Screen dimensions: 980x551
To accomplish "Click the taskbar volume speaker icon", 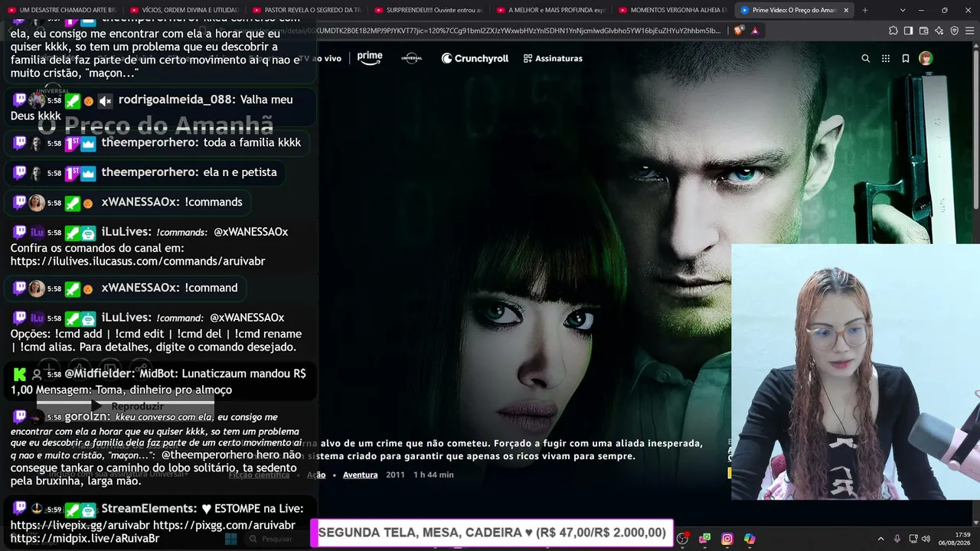I will point(926,539).
